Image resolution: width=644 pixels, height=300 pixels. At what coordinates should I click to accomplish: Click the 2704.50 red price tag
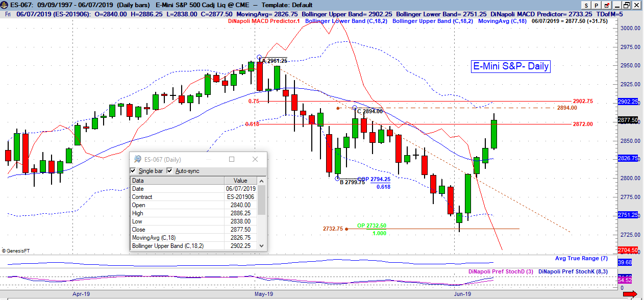point(628,251)
